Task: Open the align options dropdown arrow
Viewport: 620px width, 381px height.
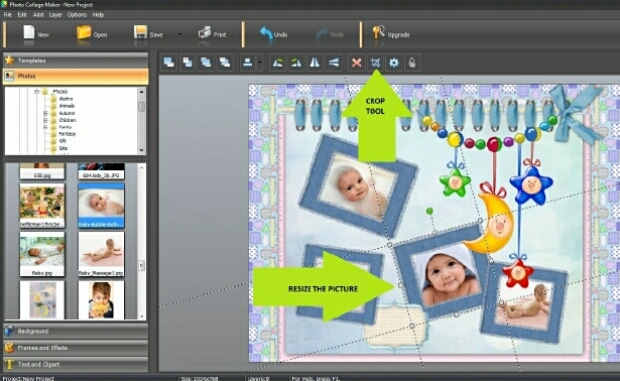Action: [259, 62]
